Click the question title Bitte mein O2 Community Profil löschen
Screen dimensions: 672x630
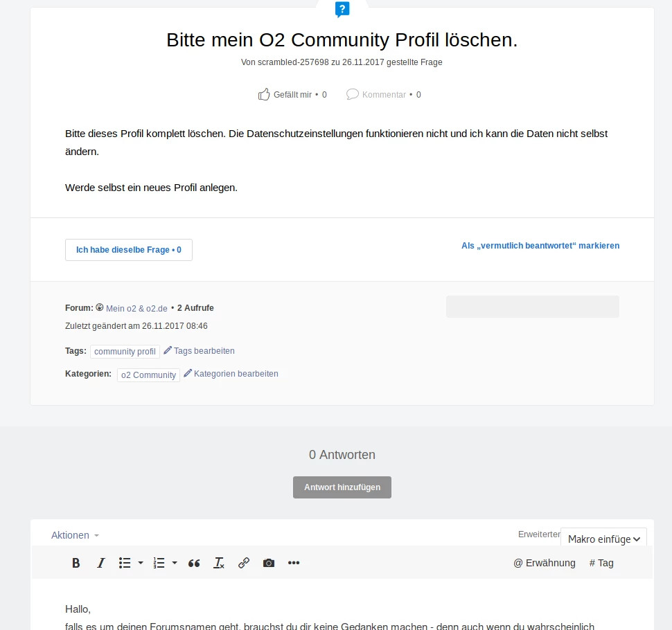click(x=342, y=40)
